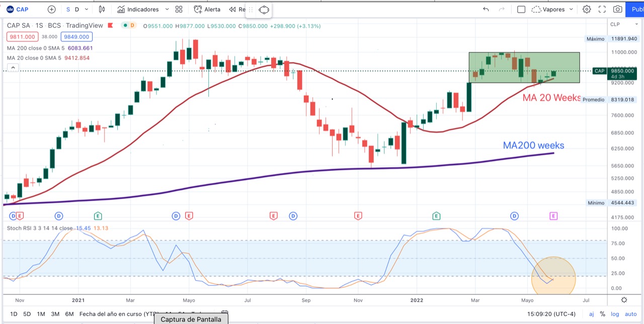Toggle log scale
Image resolution: width=644 pixels, height=324 pixels.
point(615,314)
